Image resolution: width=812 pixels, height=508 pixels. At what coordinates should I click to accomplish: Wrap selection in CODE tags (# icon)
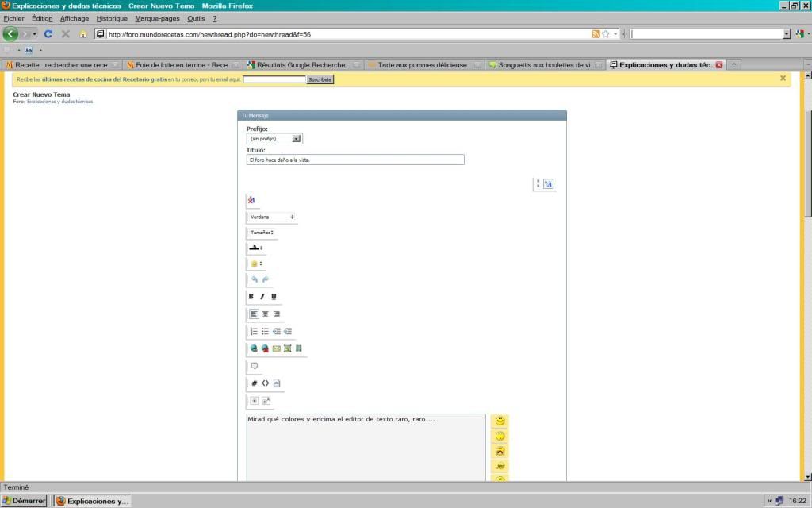(255, 383)
